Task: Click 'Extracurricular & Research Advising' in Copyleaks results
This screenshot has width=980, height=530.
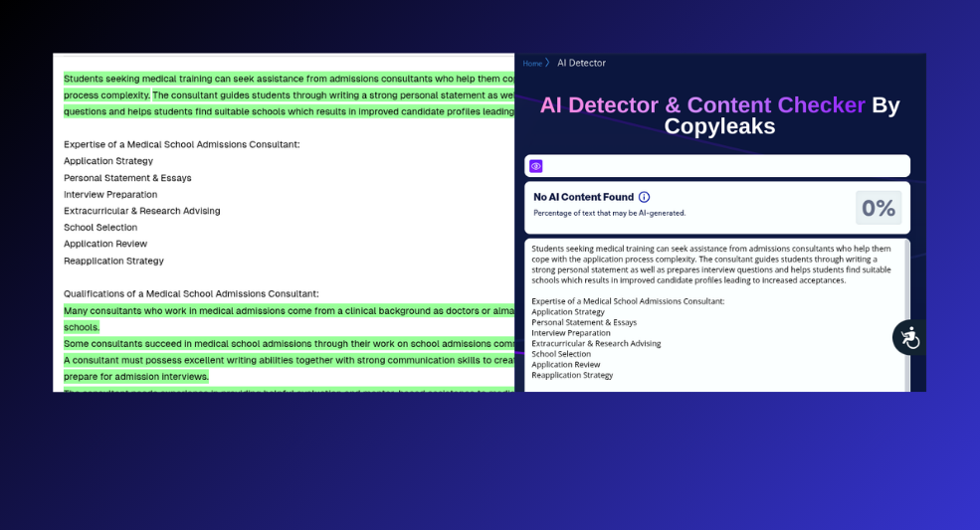Action: point(596,343)
